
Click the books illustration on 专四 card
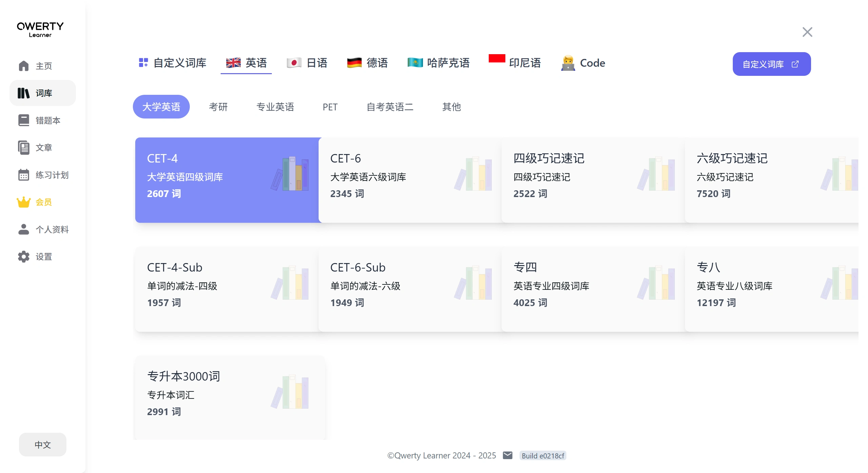(x=656, y=282)
